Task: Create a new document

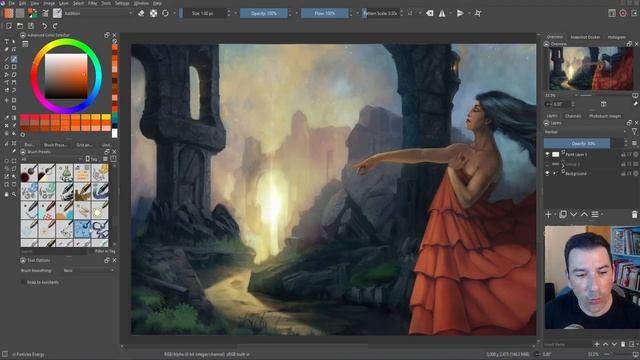Action: coord(9,26)
